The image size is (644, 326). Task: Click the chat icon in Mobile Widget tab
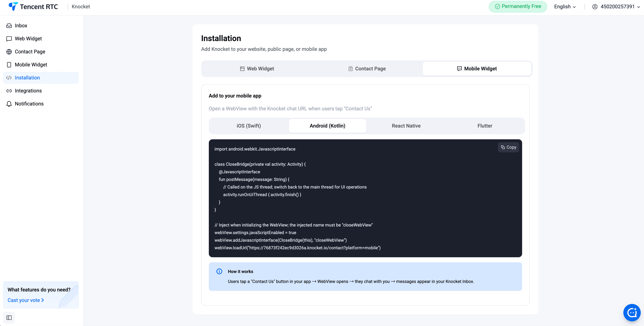point(459,69)
